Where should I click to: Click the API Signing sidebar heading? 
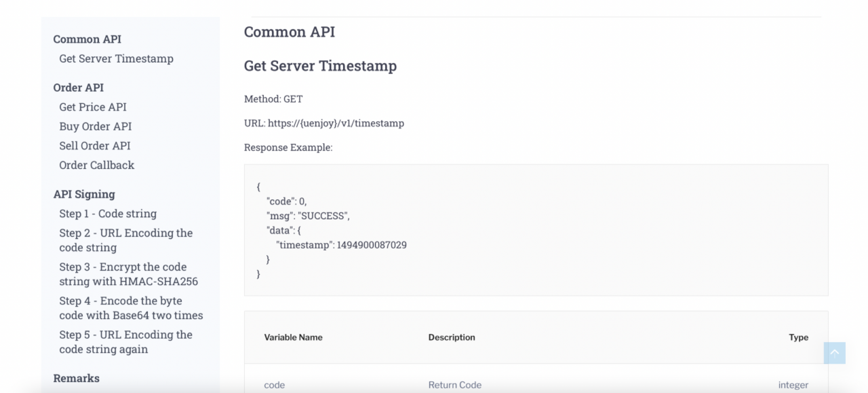pos(84,194)
